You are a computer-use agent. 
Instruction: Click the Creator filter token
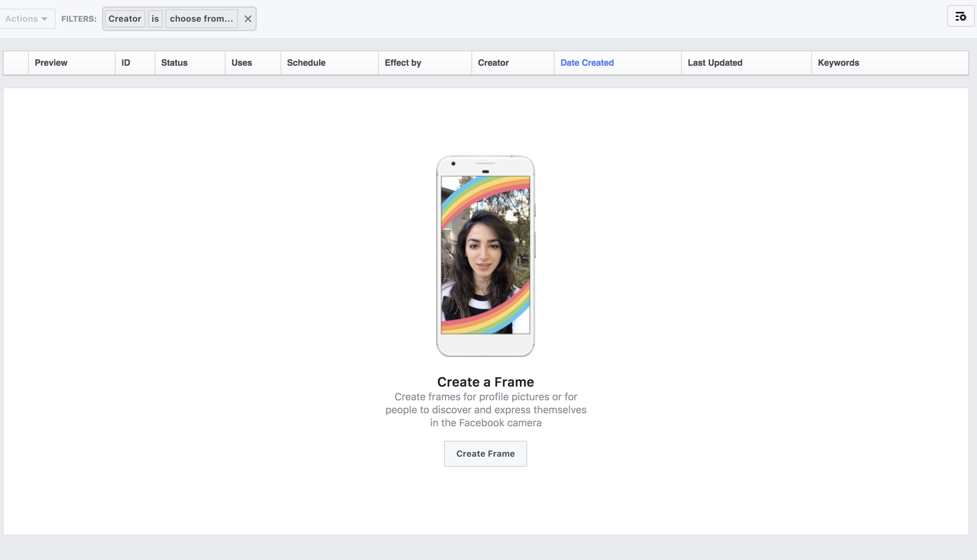coord(125,18)
